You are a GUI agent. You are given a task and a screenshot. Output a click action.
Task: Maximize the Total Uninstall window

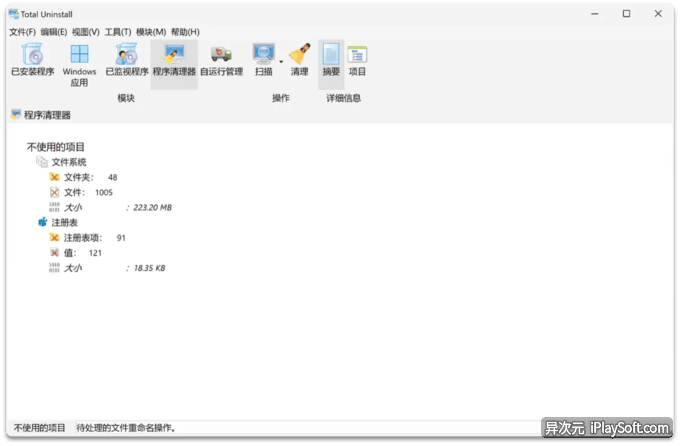click(x=626, y=14)
